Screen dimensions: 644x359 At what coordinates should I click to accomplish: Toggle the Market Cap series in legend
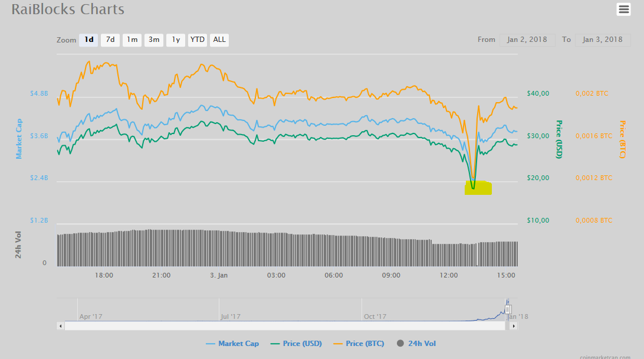point(232,344)
